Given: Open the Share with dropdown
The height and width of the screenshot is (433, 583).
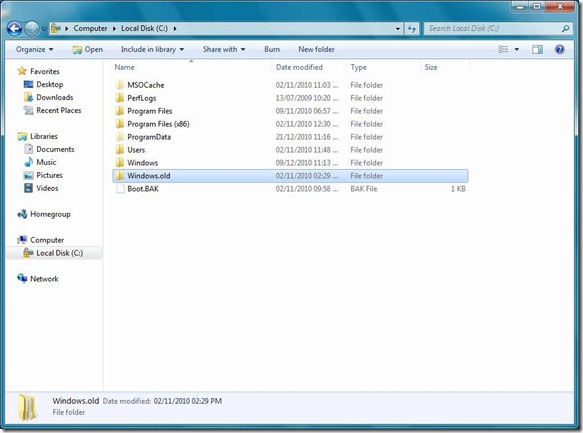Looking at the screenshot, I should click(x=224, y=49).
